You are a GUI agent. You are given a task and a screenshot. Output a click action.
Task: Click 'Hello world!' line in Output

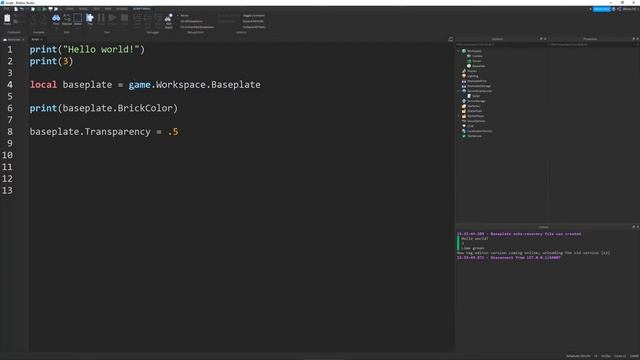pos(475,238)
